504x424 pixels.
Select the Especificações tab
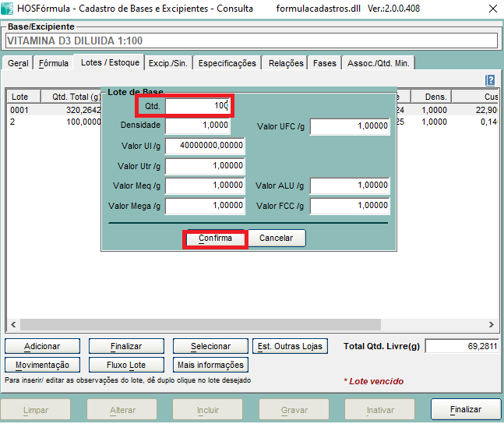tap(227, 63)
